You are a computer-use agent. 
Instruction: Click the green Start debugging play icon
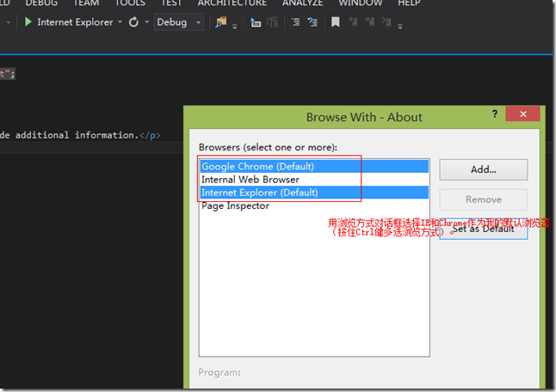coord(28,22)
